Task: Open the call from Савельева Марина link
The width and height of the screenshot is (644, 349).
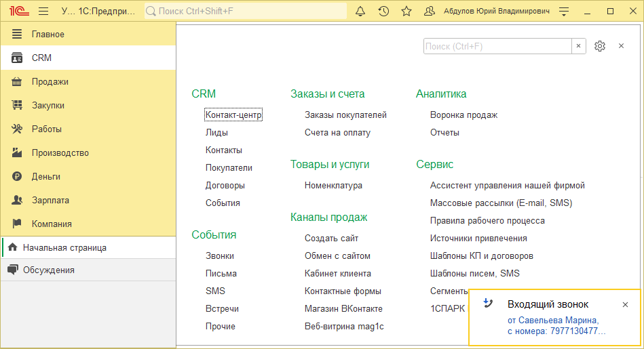Action: click(x=556, y=326)
